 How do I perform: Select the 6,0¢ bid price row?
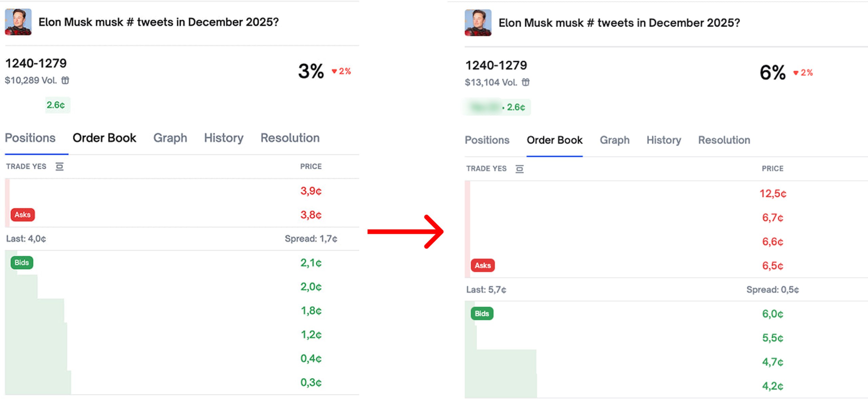773,314
